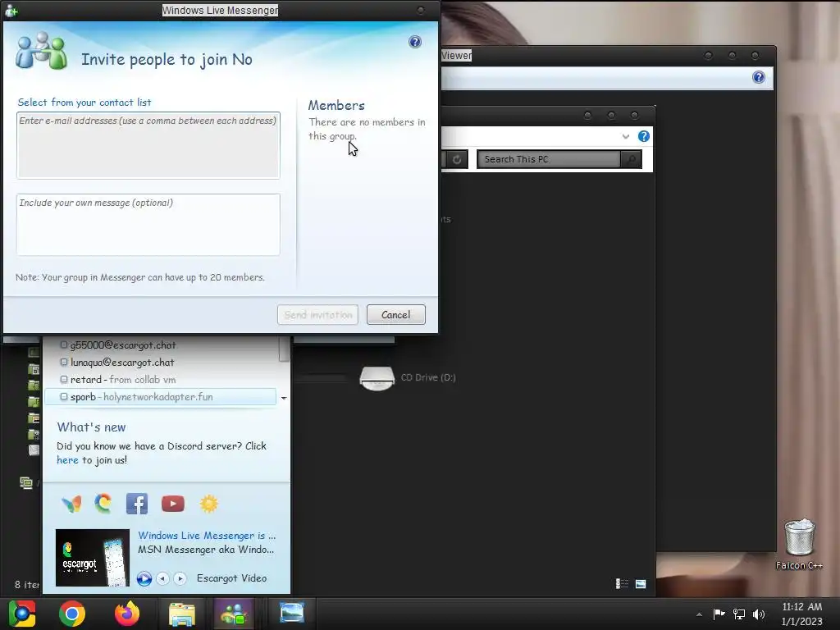Select contact g55000@escargot.chat
The height and width of the screenshot is (630, 840).
(123, 345)
